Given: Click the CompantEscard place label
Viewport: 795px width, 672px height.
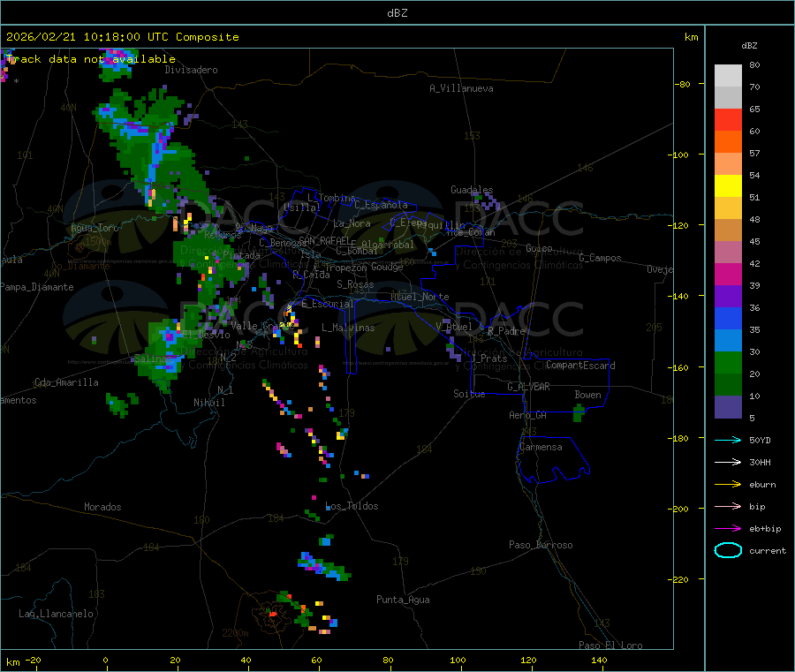Looking at the screenshot, I should pyautogui.click(x=580, y=366).
